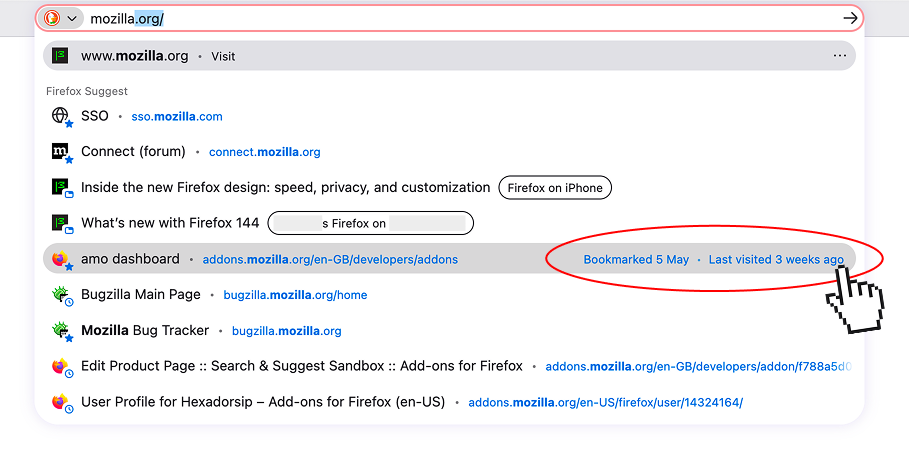909x462 pixels.
Task: Click the Firefox icon on amo dashboard row
Action: [62, 260]
